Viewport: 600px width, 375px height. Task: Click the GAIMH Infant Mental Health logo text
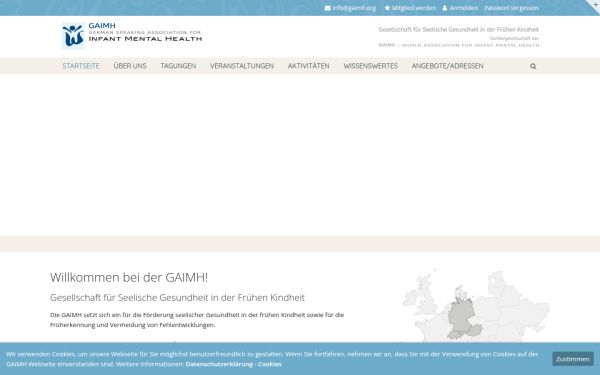pos(145,32)
